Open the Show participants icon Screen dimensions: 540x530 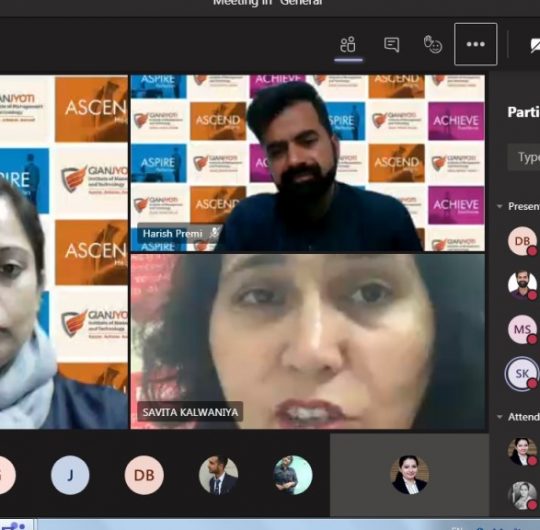pos(348,44)
